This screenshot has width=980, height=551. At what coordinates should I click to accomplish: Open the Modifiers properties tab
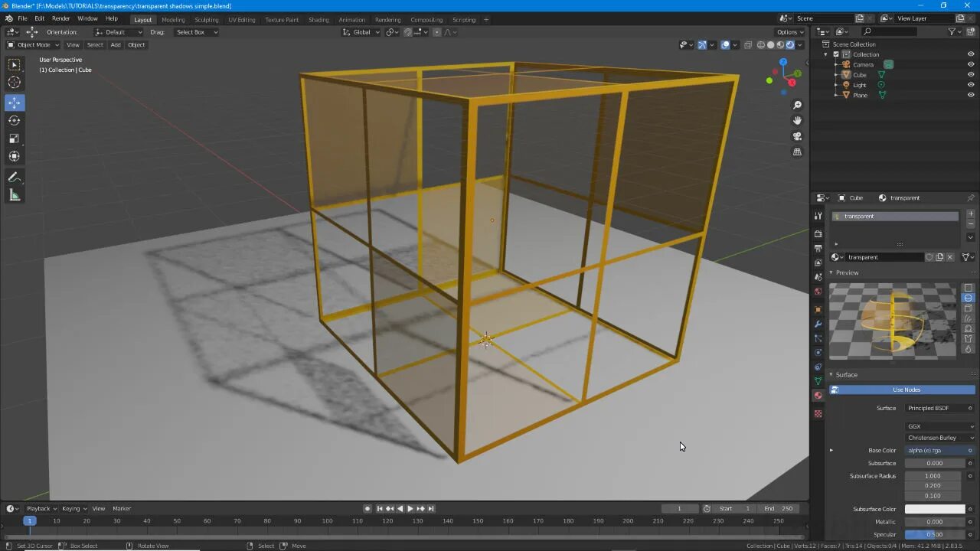[818, 324]
